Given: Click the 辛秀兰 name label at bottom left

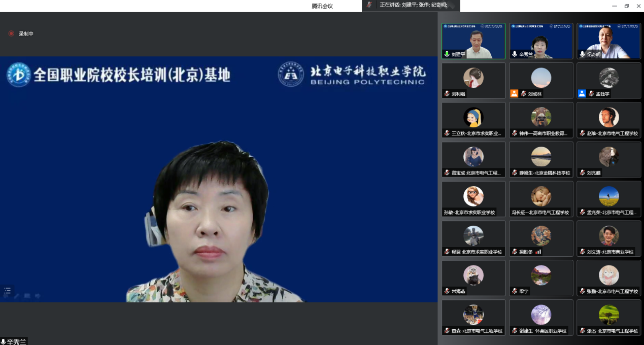Looking at the screenshot, I should coord(16,341).
